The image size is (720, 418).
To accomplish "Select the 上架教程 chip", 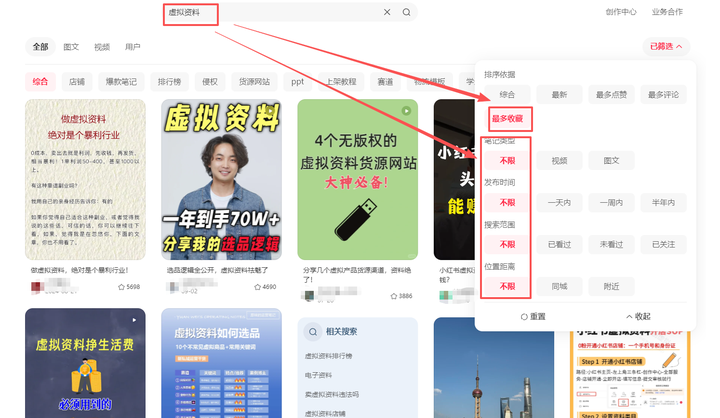I will (x=341, y=82).
